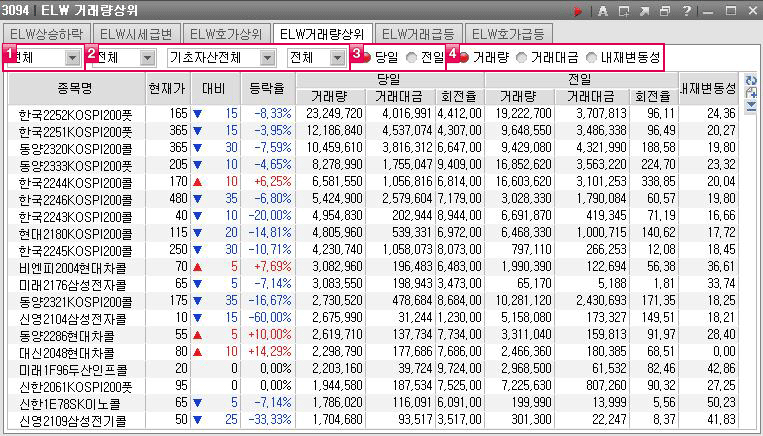Screen dimensions: 763x436
Task: Open the 전체 combo box right of 기초자산전체
Action: (316, 58)
